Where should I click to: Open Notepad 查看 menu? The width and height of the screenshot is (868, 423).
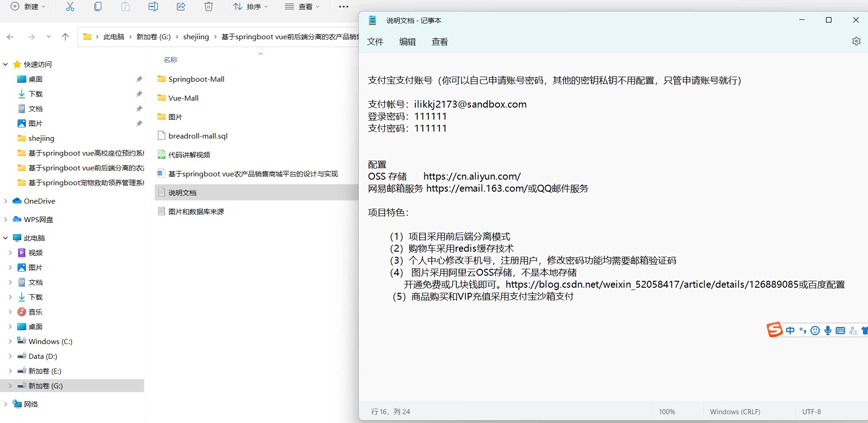(x=440, y=42)
